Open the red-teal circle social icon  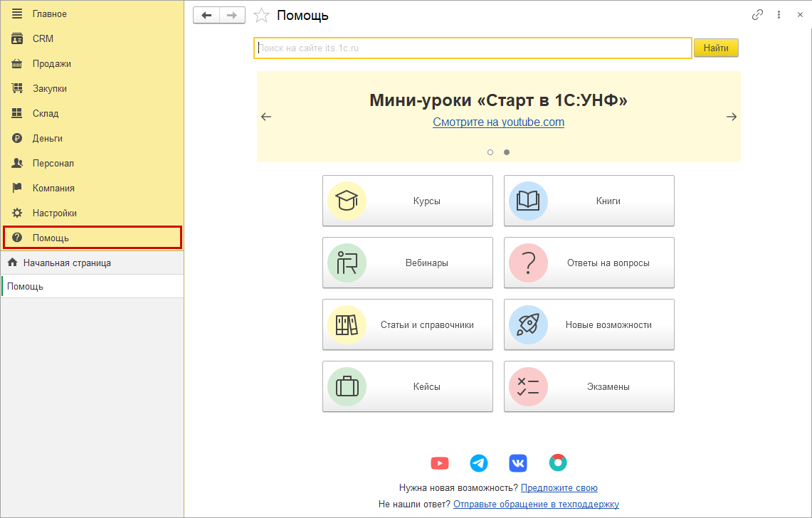coord(558,462)
